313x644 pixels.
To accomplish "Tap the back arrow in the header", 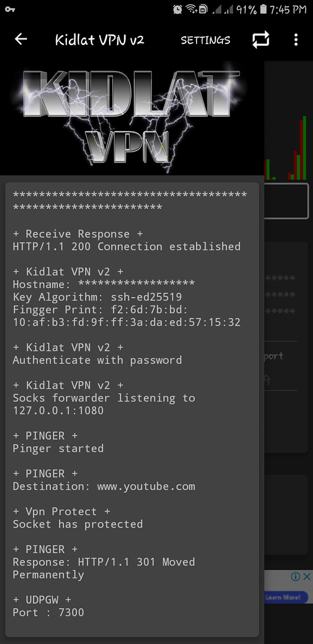I will coord(21,40).
